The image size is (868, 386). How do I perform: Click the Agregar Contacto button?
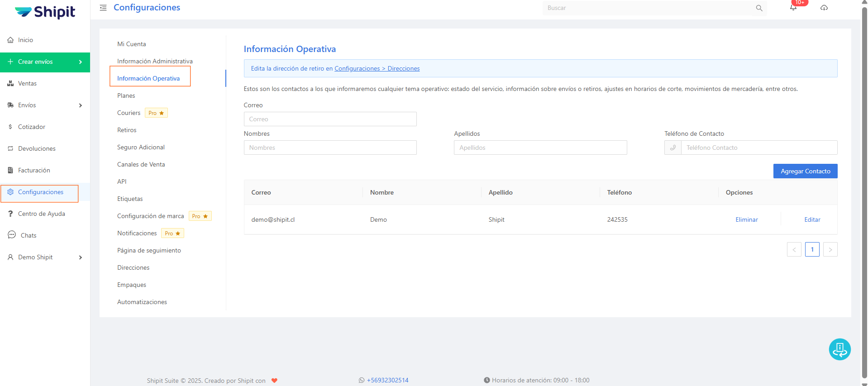(x=805, y=171)
